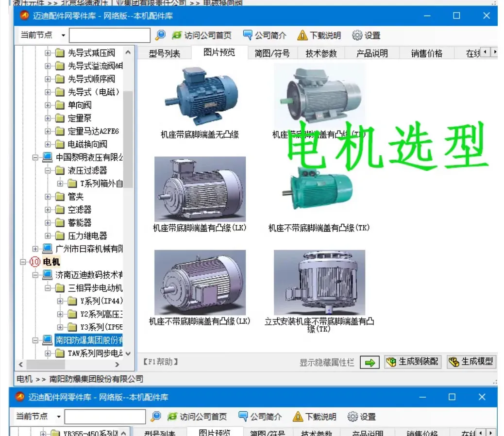Collapse the 电机 category node

22,262
